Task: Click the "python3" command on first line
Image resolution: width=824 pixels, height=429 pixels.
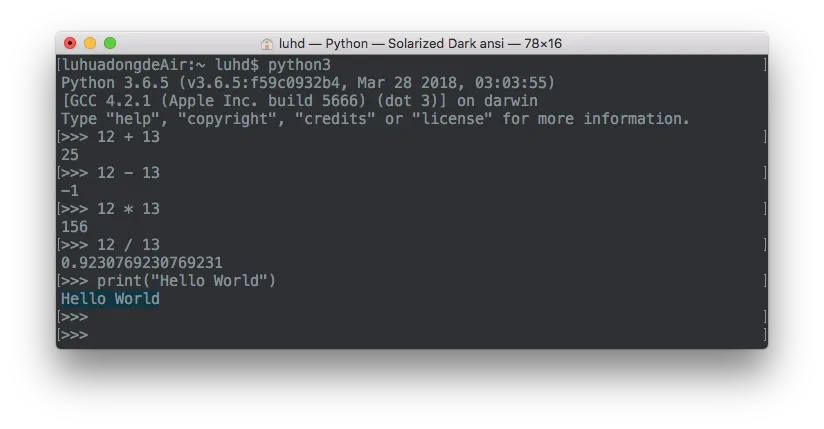Action: (x=299, y=65)
